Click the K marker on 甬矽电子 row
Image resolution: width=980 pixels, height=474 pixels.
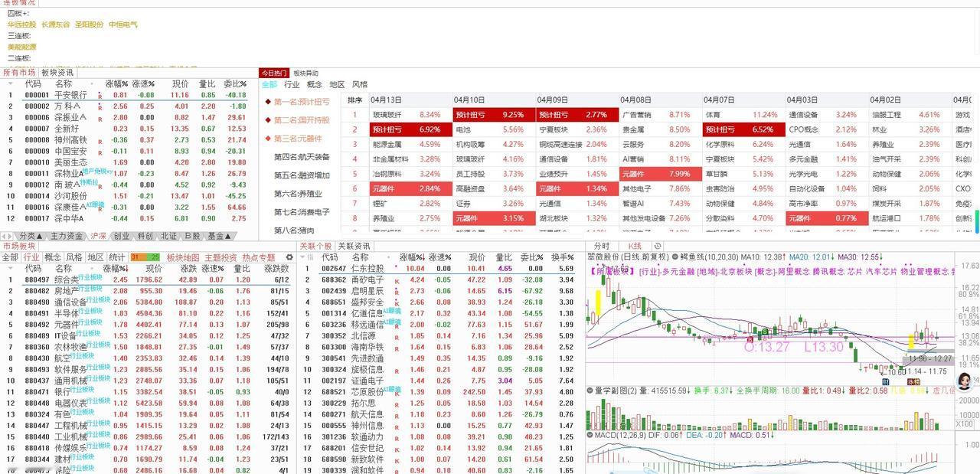[397, 280]
